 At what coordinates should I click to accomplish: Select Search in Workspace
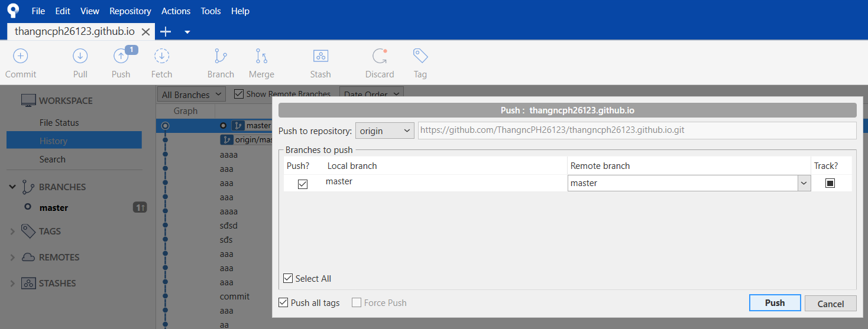click(53, 159)
